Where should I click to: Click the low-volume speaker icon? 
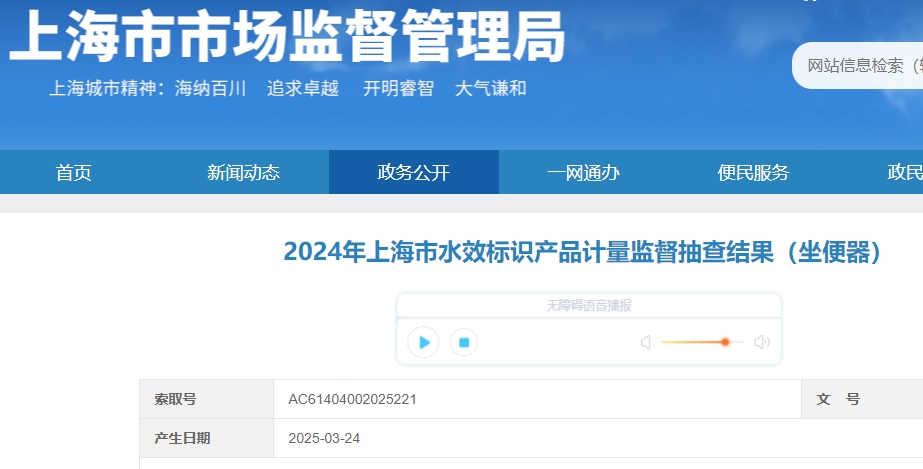646,343
